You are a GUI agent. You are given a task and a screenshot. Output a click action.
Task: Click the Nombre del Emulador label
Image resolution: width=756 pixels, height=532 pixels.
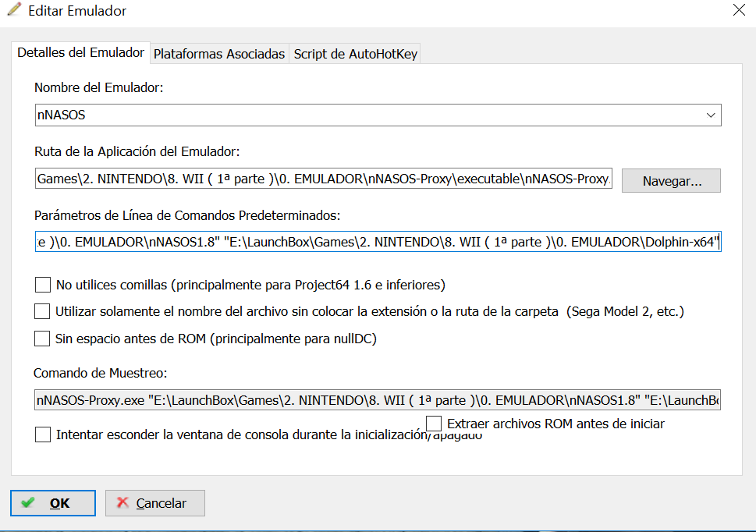point(99,87)
